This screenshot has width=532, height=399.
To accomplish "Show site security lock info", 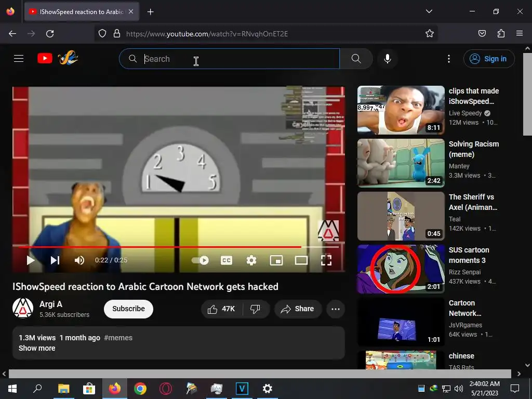I will pyautogui.click(x=117, y=34).
